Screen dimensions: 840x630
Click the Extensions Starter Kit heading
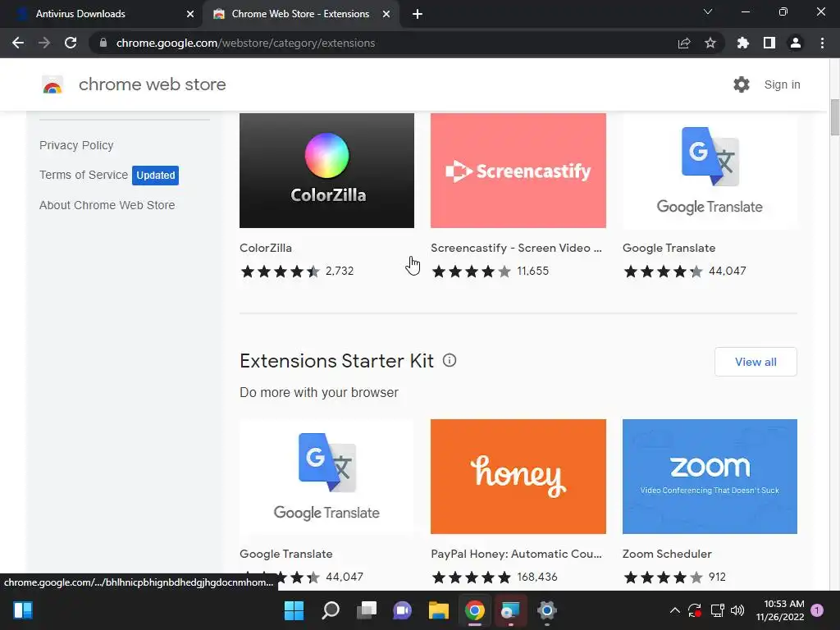click(336, 361)
